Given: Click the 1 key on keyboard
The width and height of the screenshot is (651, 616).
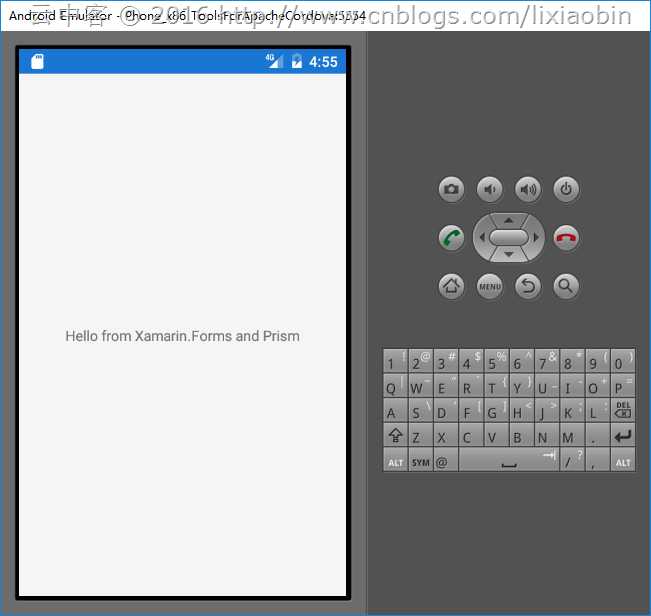Looking at the screenshot, I should 395,361.
